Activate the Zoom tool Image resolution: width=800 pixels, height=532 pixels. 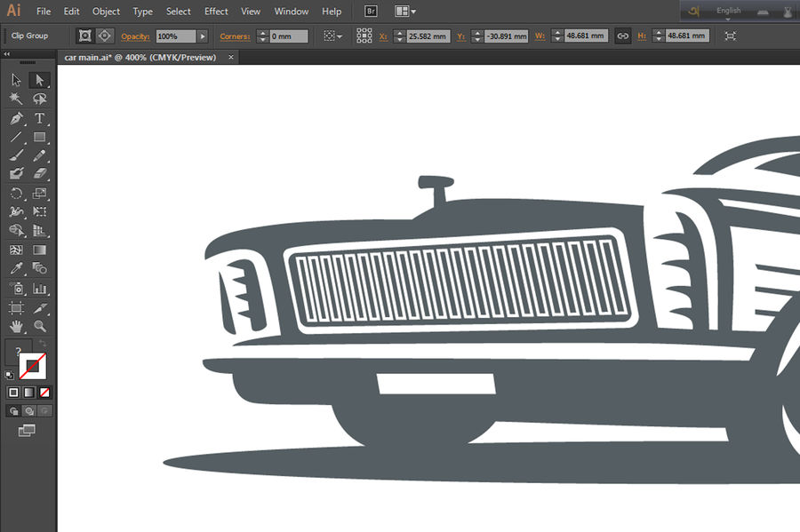click(x=39, y=327)
